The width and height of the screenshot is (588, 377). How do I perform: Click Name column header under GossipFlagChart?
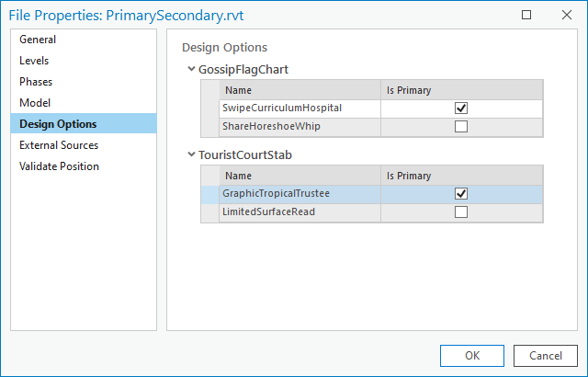click(299, 90)
